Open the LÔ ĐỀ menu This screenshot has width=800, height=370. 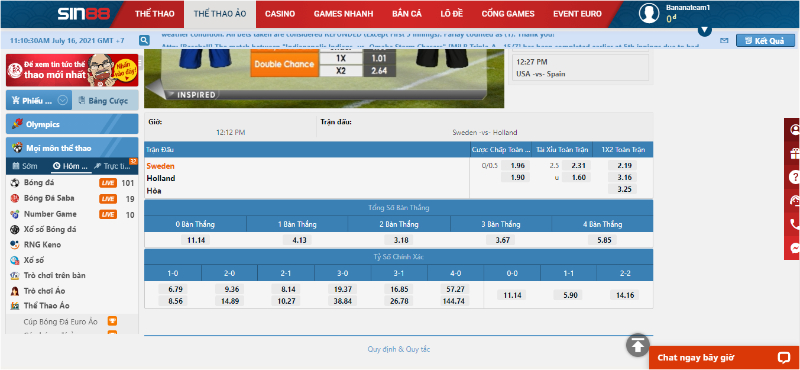452,14
